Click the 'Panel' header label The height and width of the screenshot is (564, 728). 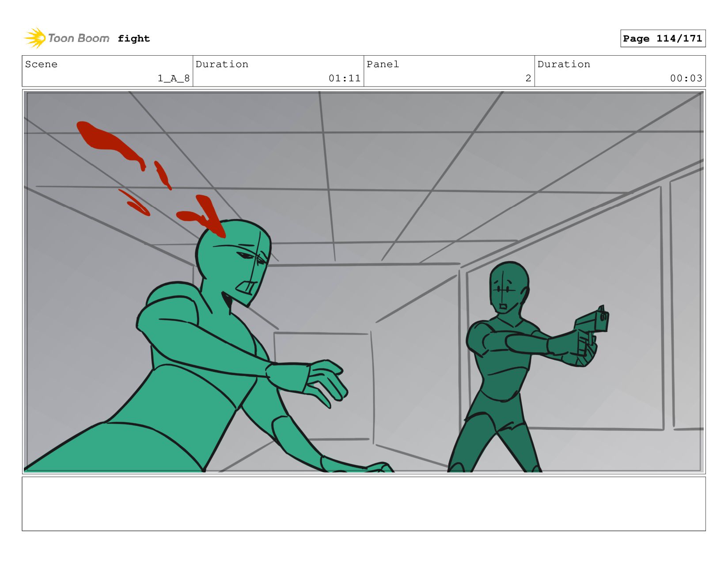(383, 64)
